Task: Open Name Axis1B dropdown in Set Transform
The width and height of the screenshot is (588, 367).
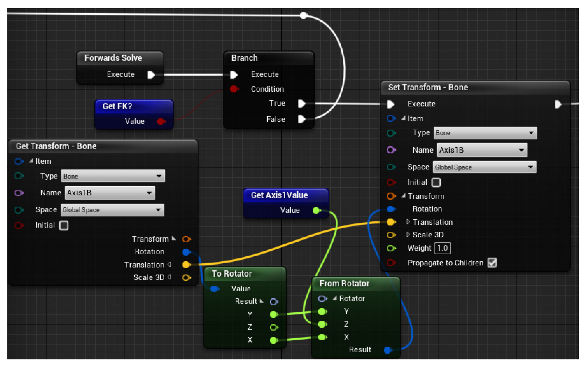Action: click(x=482, y=150)
